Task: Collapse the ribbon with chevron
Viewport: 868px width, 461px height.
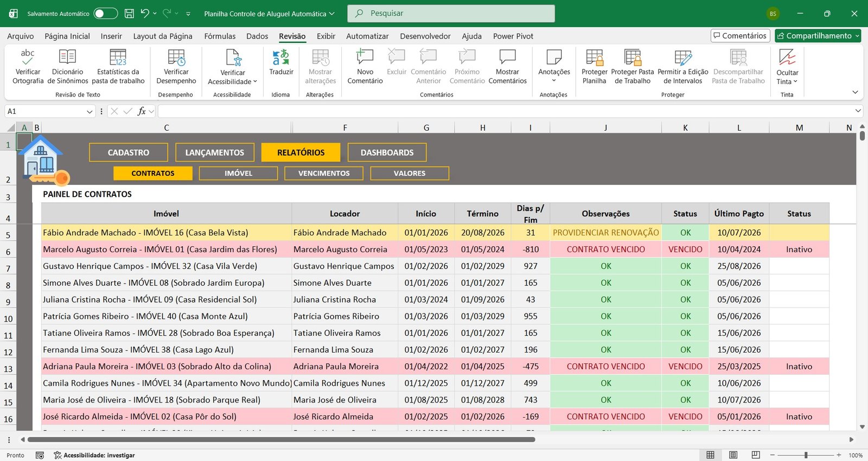Action: pos(855,92)
